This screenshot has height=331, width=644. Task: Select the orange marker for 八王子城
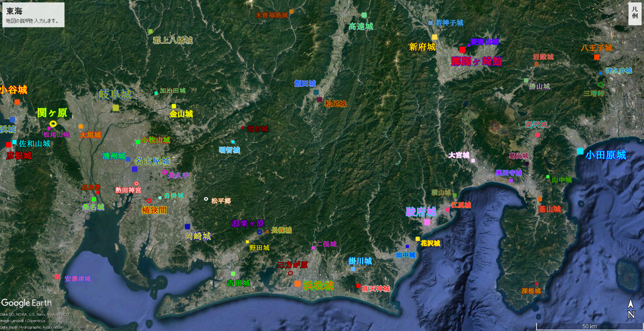click(597, 57)
